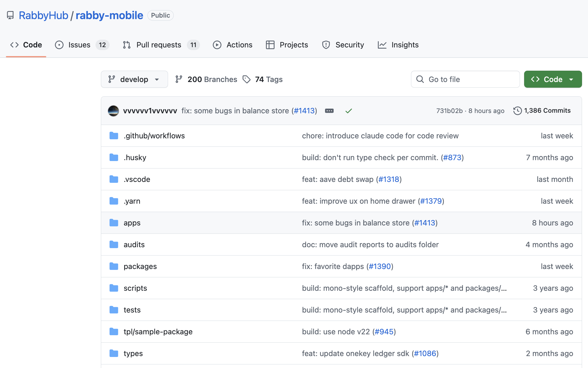Switch to the Issues tab

(x=79, y=45)
